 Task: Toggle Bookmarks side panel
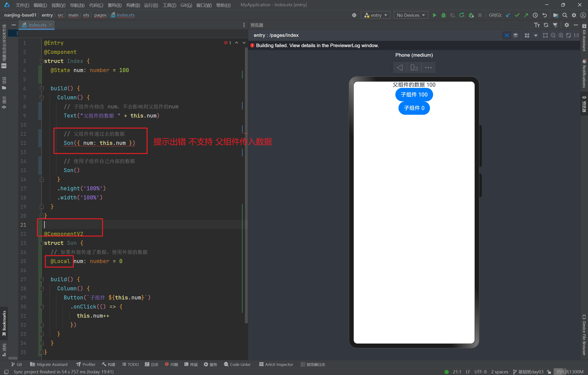click(4, 323)
